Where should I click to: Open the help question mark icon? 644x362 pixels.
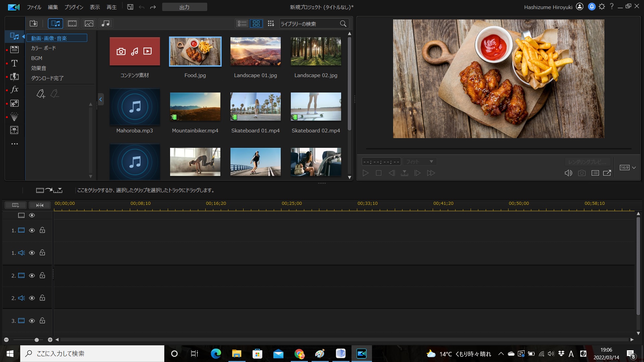click(611, 7)
